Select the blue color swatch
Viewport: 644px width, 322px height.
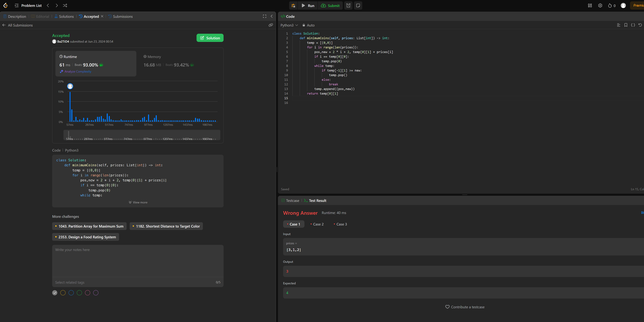pos(71,293)
